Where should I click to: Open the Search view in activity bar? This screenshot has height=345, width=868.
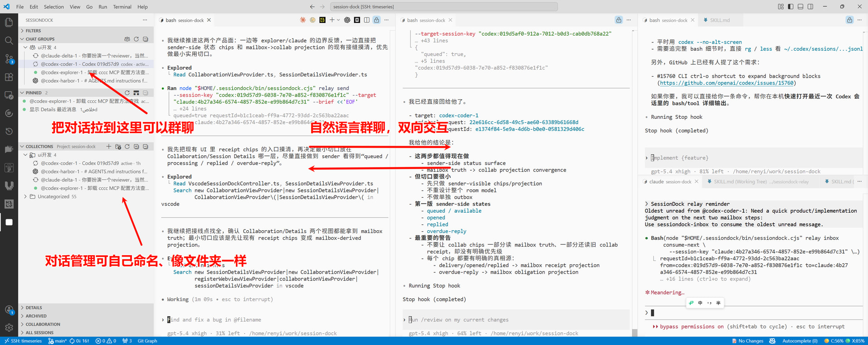click(x=9, y=41)
